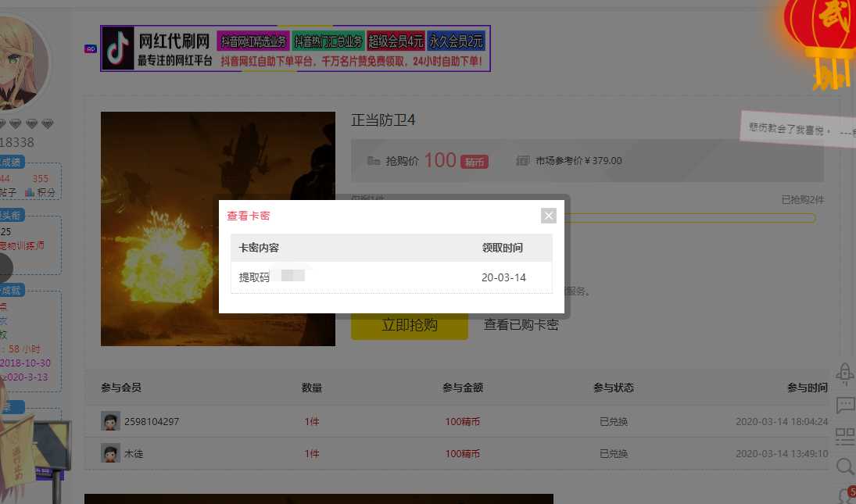Viewport: 856px width, 504px height.
Task: Click the 立即抢购 yellow button
Action: tap(410, 325)
